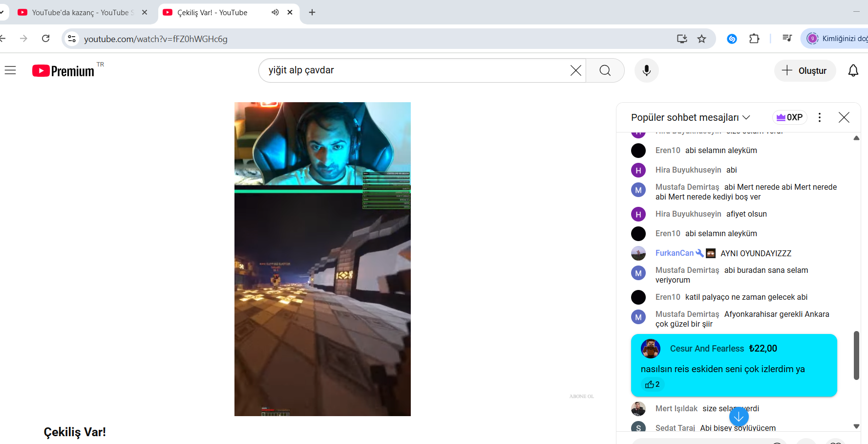Screen dimensions: 868x444
Task: Open the notifications bell
Action: tap(853, 71)
